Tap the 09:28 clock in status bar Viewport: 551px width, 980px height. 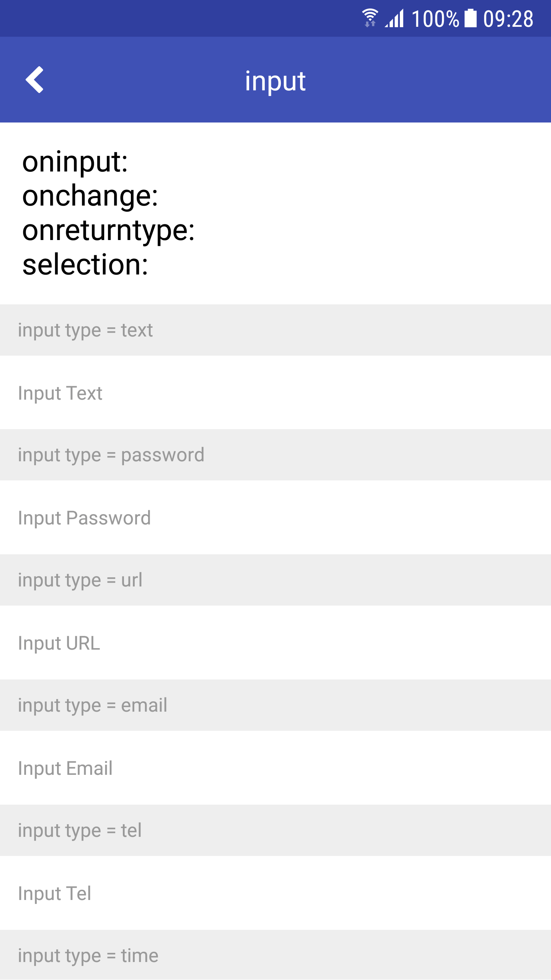pyautogui.click(x=508, y=19)
